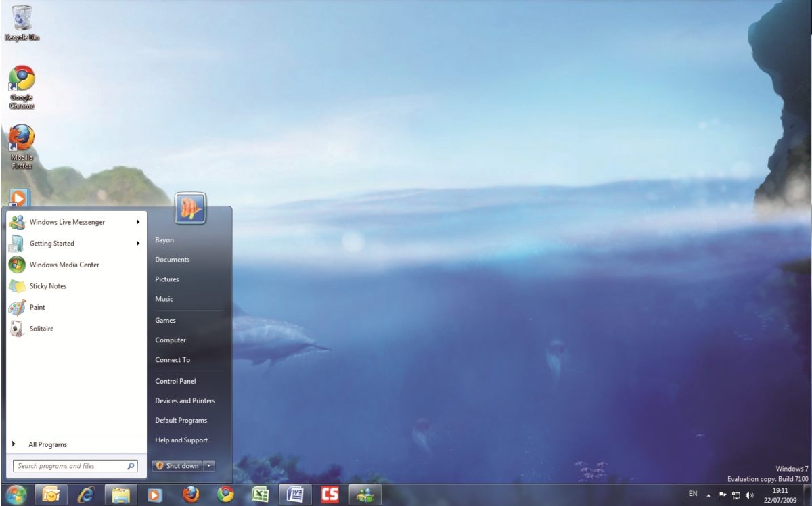Launch Microsoft Excel from the taskbar

coord(261,494)
